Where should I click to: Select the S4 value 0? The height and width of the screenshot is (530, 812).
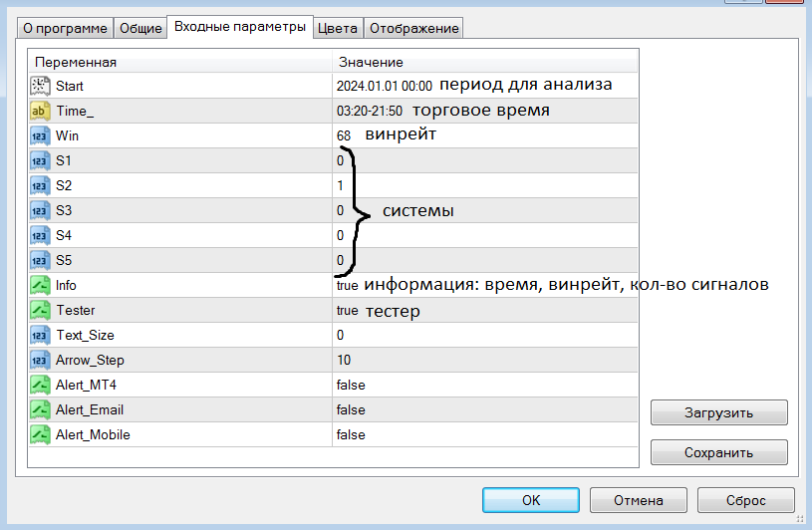tap(340, 235)
